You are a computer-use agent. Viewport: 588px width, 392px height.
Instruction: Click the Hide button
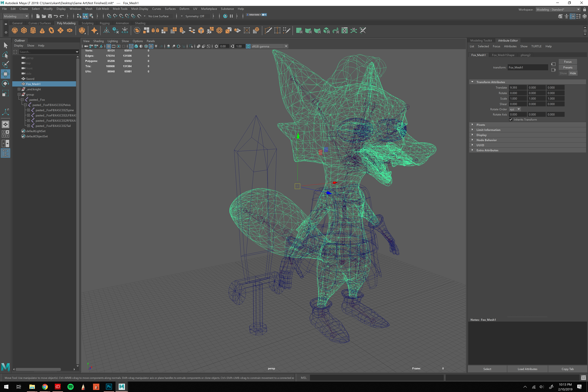pos(573,73)
